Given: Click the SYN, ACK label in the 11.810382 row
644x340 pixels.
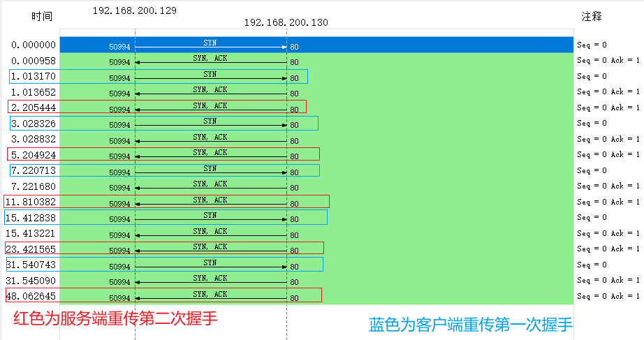Looking at the screenshot, I should [210, 200].
